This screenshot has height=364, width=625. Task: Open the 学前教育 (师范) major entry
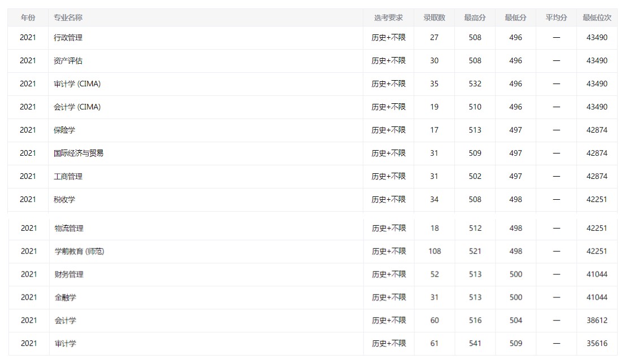pyautogui.click(x=79, y=252)
